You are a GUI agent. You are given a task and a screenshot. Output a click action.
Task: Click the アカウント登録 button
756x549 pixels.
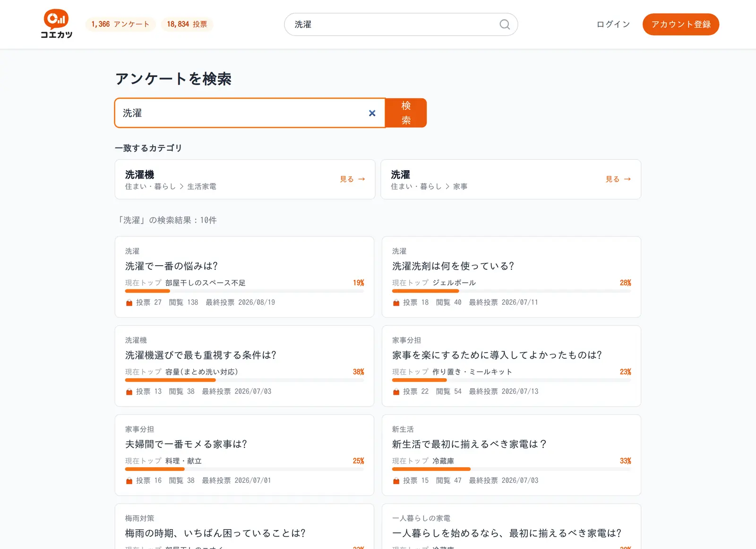(x=681, y=24)
